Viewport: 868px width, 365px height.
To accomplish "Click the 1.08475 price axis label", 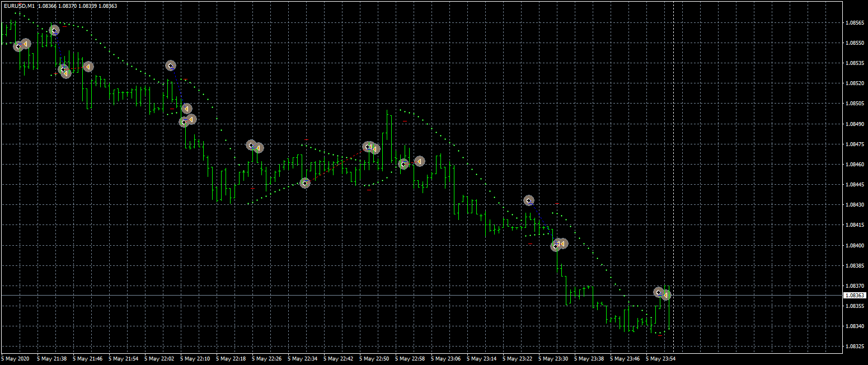I will [x=855, y=144].
